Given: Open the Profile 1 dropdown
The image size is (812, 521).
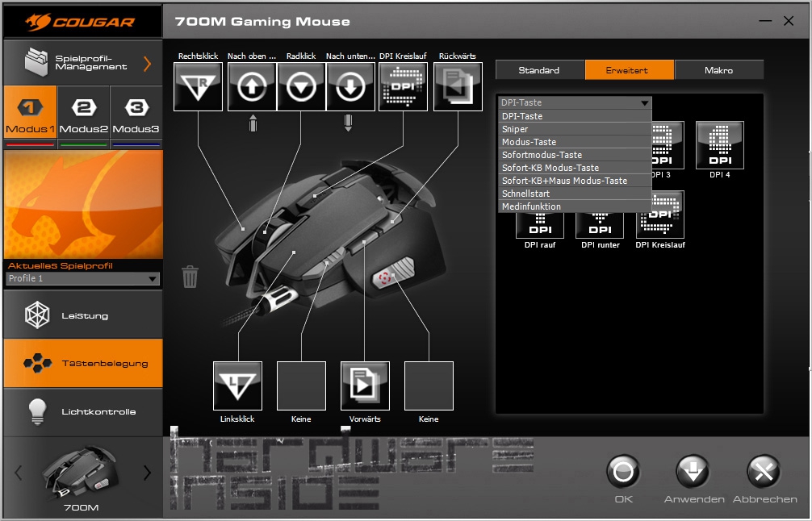Looking at the screenshot, I should click(82, 279).
